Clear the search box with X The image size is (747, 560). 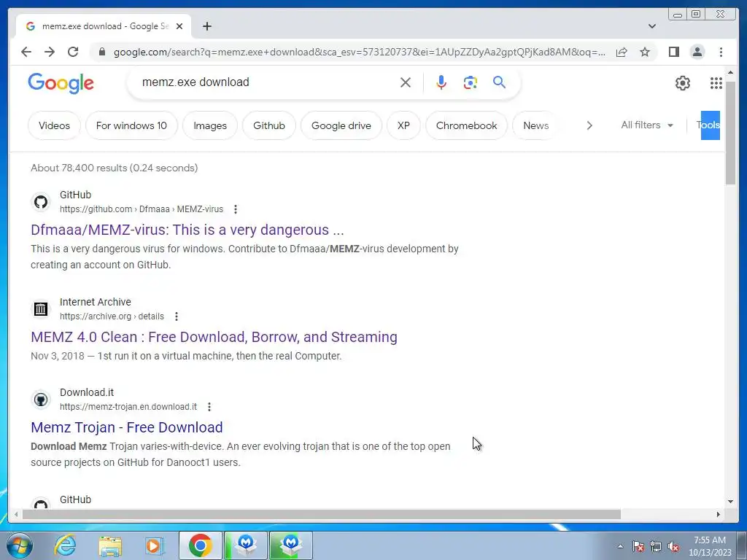[406, 82]
